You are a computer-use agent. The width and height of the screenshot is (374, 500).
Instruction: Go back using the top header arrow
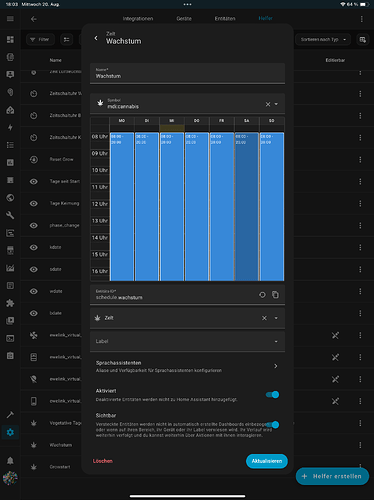tap(34, 19)
